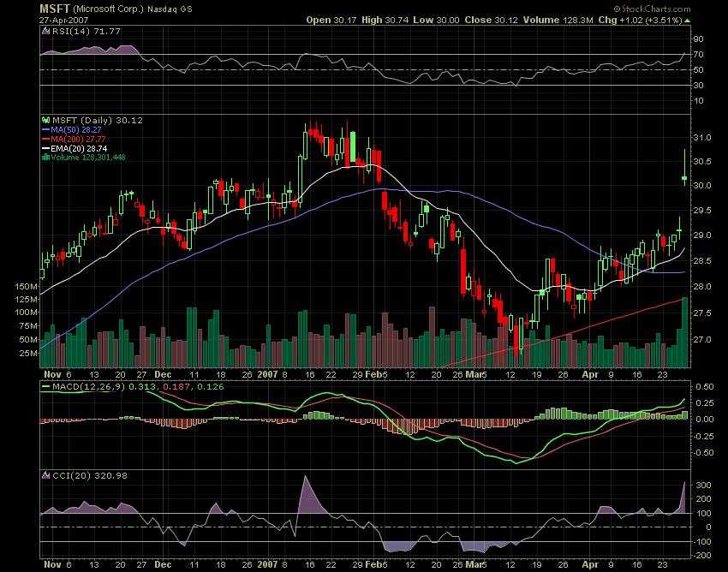This screenshot has width=728, height=572.
Task: Click the 10 label on RSI axis
Action: click(x=698, y=101)
